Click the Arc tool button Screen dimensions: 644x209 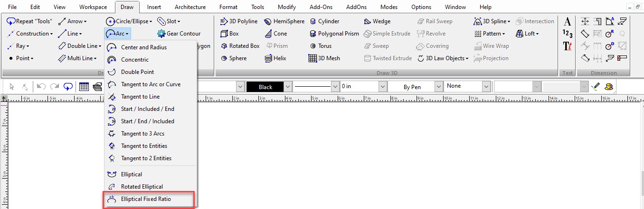coord(117,34)
